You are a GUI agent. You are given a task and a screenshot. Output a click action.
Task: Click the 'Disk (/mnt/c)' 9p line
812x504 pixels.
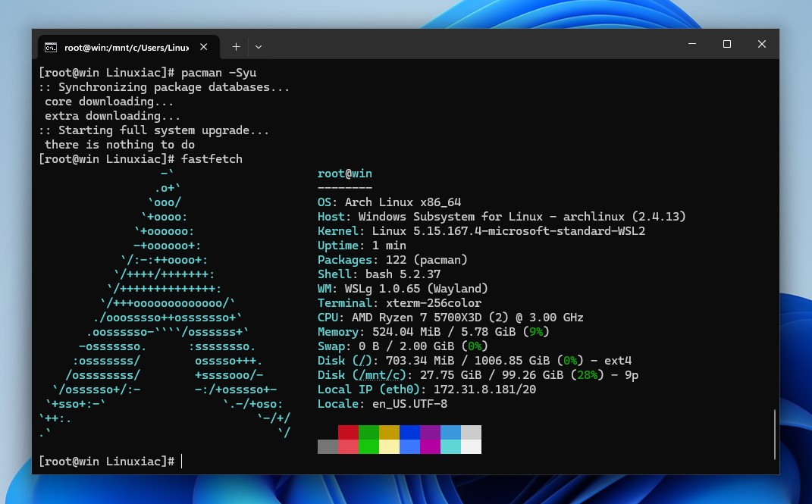(x=478, y=375)
